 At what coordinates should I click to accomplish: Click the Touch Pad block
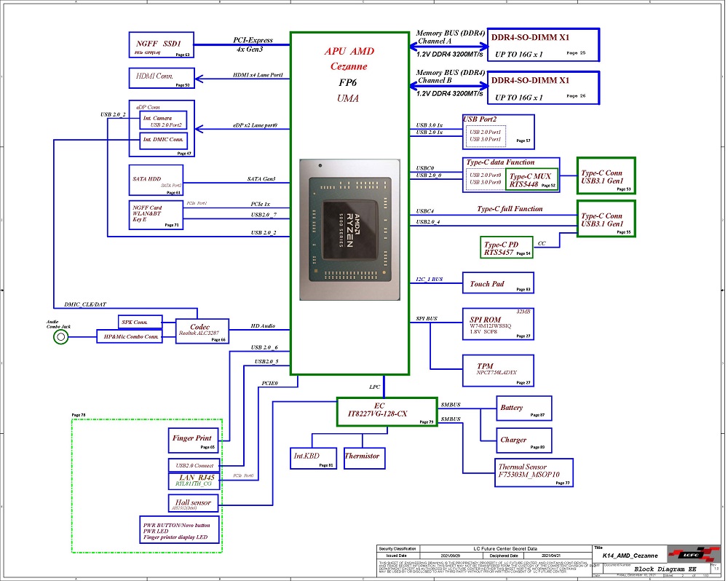pyautogui.click(x=498, y=282)
